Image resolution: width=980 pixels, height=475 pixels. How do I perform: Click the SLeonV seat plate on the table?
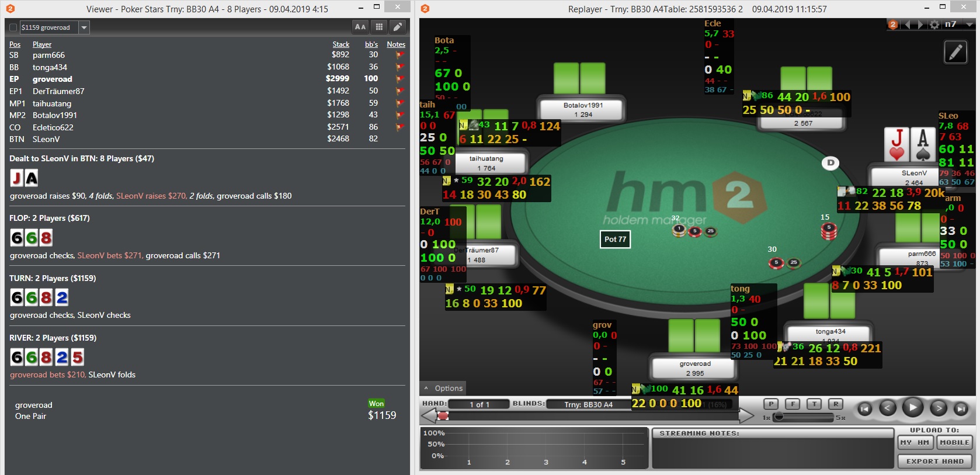point(905,177)
